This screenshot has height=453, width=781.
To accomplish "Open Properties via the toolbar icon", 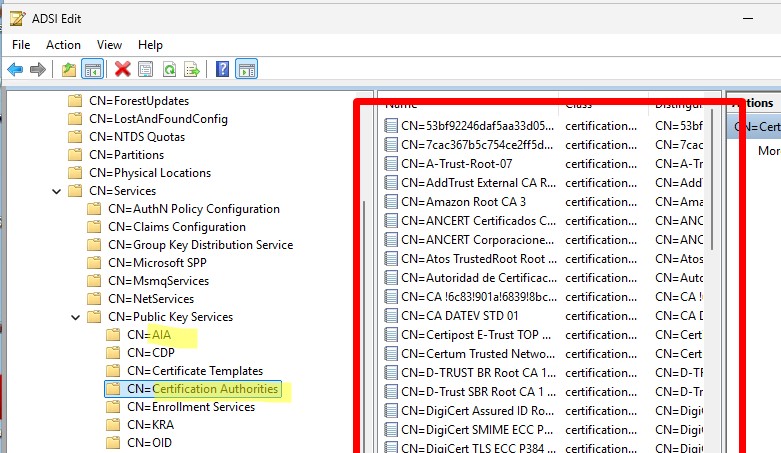I will tap(146, 69).
